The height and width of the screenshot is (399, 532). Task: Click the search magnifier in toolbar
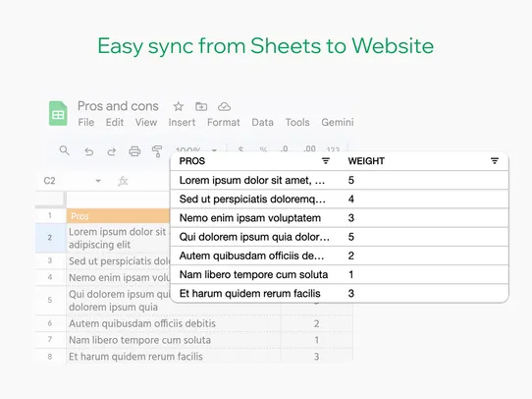pos(64,150)
